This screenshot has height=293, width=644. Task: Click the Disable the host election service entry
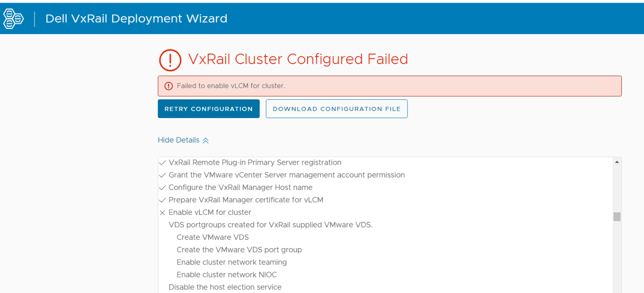click(225, 287)
